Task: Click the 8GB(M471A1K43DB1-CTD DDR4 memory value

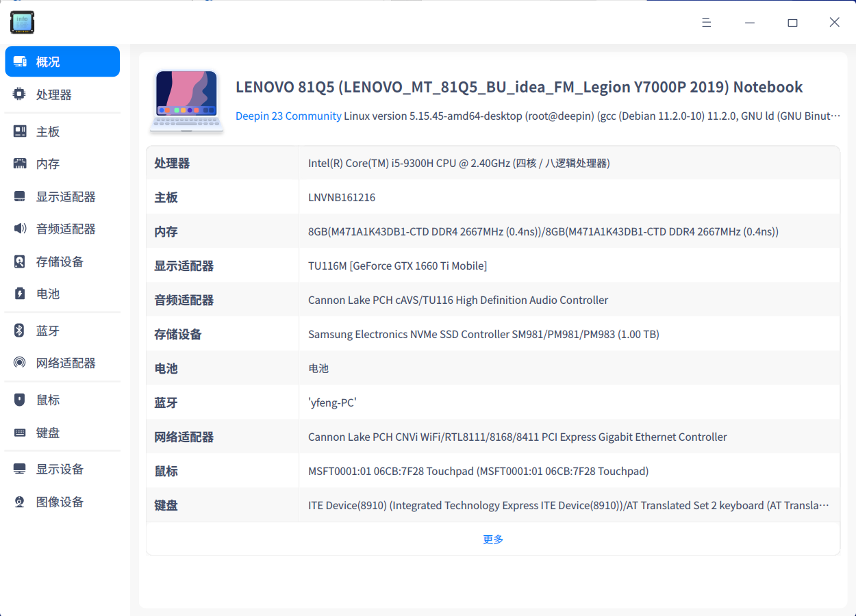Action: (x=543, y=231)
